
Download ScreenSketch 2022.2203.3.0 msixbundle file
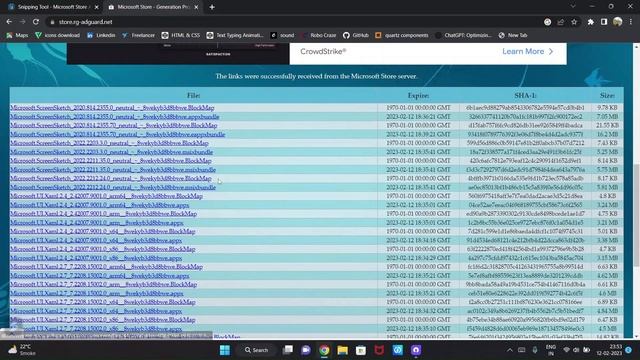coord(111,152)
